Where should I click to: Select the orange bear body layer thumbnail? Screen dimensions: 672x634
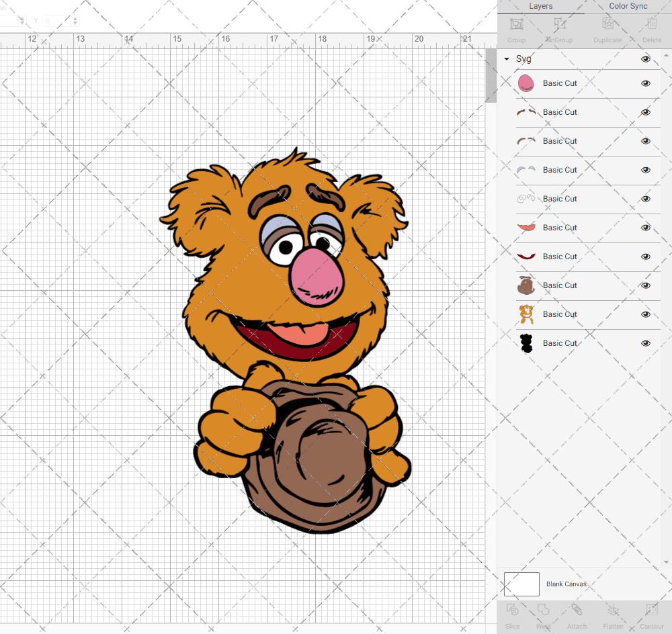526,314
